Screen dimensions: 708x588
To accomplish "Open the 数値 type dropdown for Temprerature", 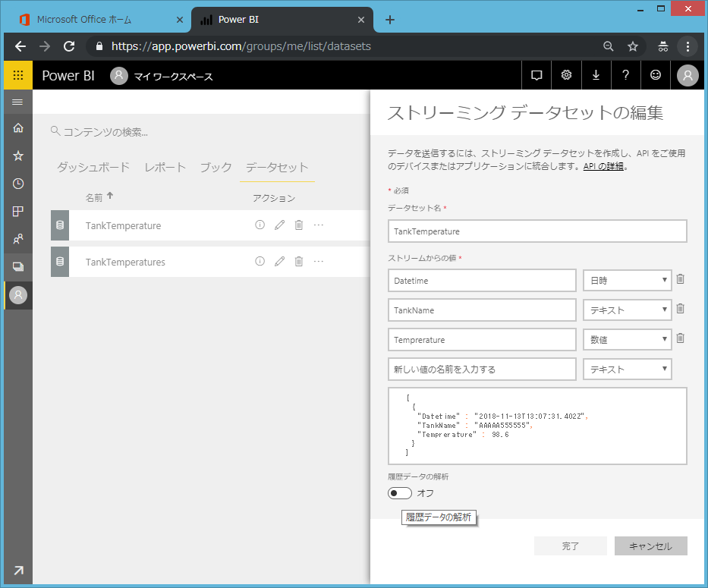I will 627,340.
